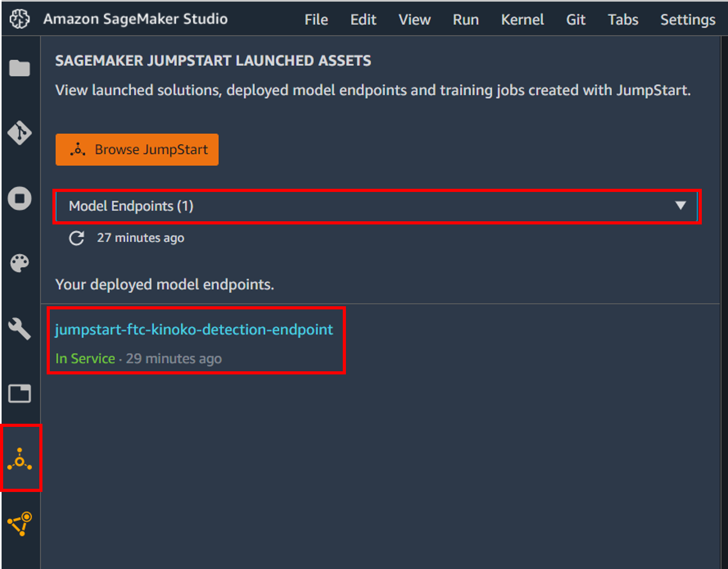Click the Amazon SageMaker Studio logo
This screenshot has width=728, height=569.
20,19
